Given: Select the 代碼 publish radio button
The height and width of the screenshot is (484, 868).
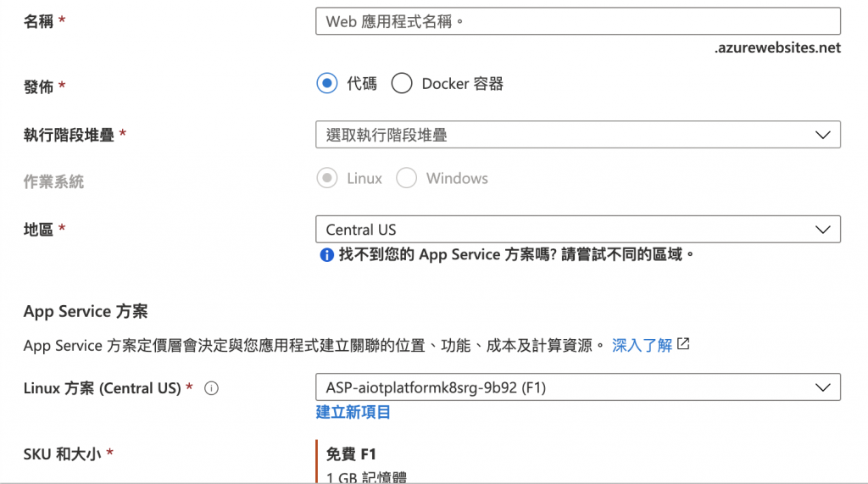Looking at the screenshot, I should pyautogui.click(x=326, y=84).
